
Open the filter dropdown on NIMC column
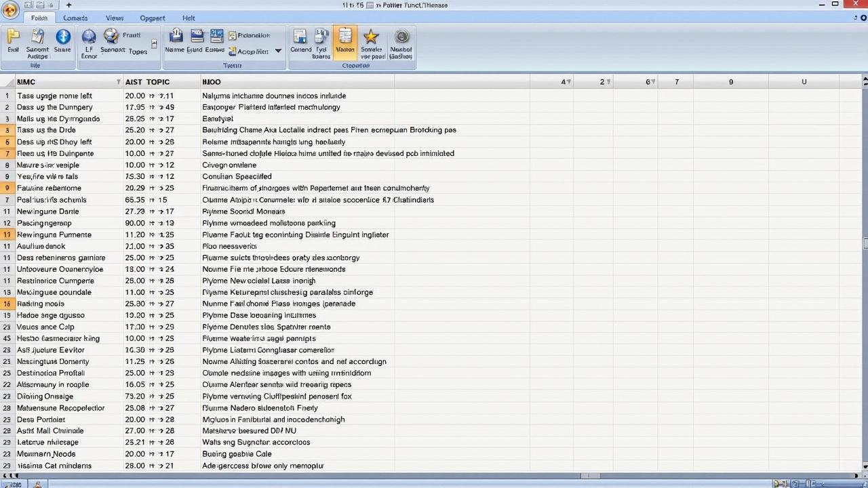[x=119, y=82]
